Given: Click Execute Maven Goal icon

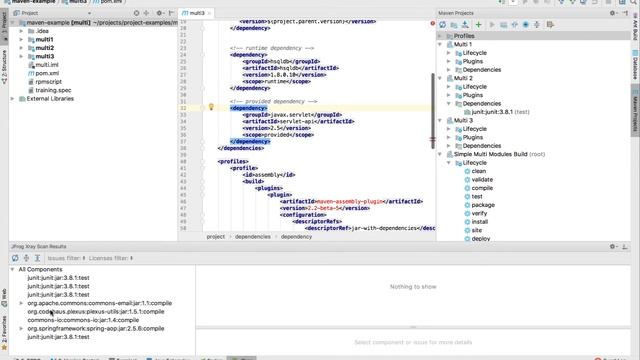Looking at the screenshot, I should tap(503, 25).
